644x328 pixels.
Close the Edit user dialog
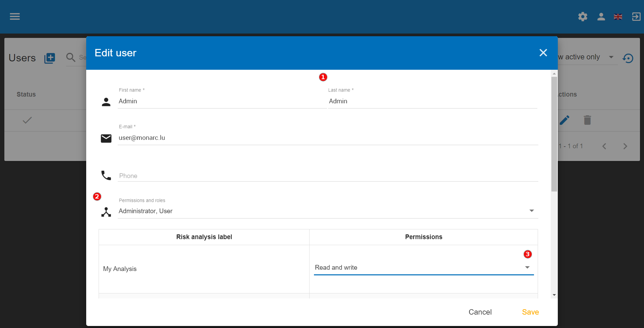543,53
